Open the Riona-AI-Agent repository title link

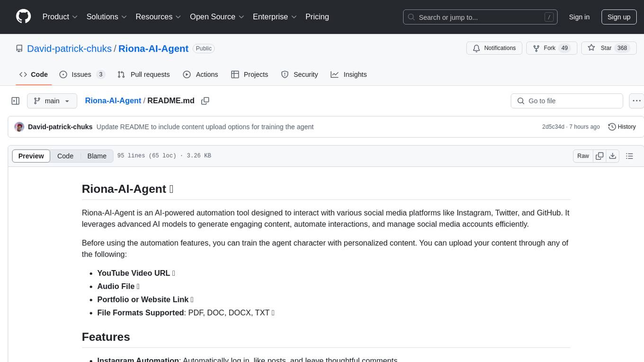153,48
